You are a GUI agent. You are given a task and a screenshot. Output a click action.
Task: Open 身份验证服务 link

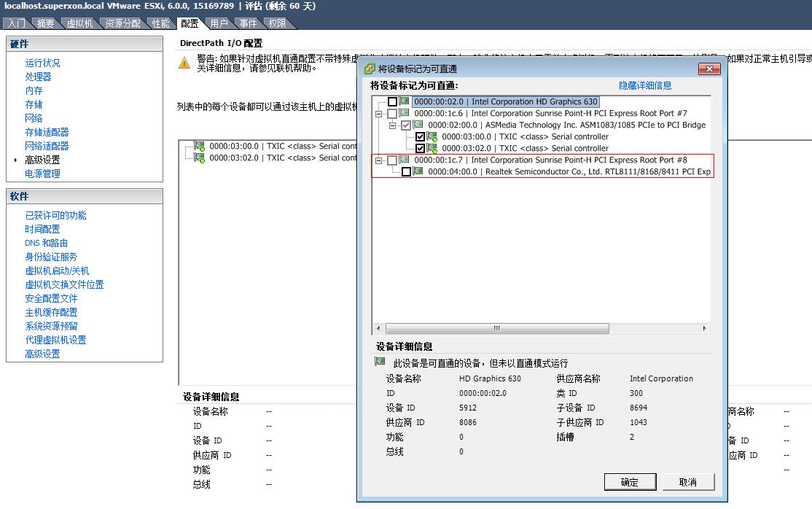point(51,257)
